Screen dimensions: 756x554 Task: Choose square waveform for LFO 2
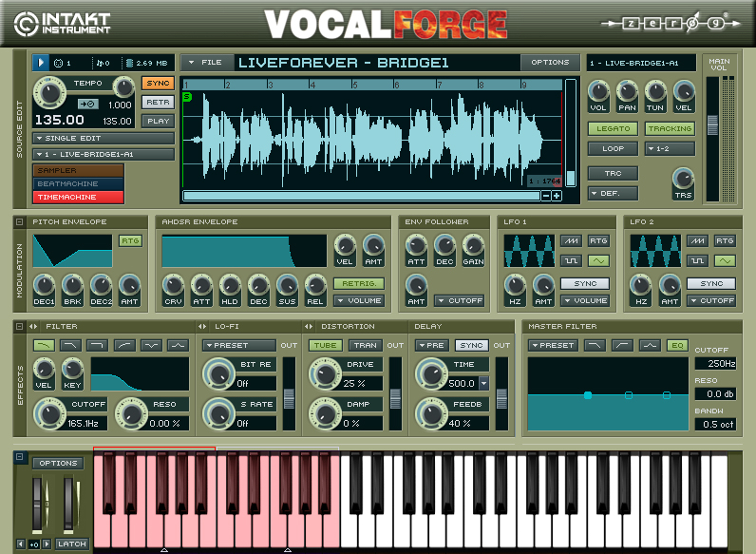pos(698,260)
